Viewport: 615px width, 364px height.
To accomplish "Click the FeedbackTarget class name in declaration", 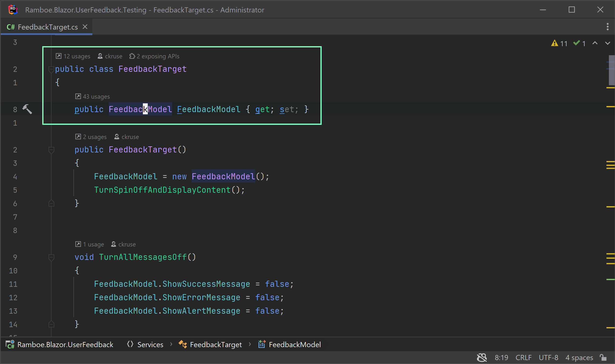I will click(x=152, y=69).
